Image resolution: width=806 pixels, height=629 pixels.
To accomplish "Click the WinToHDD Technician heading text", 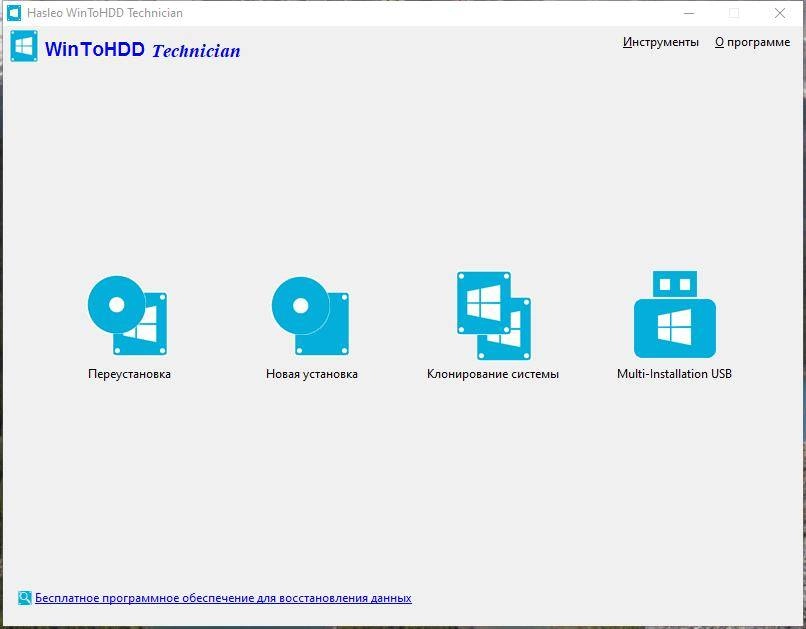I will [142, 50].
